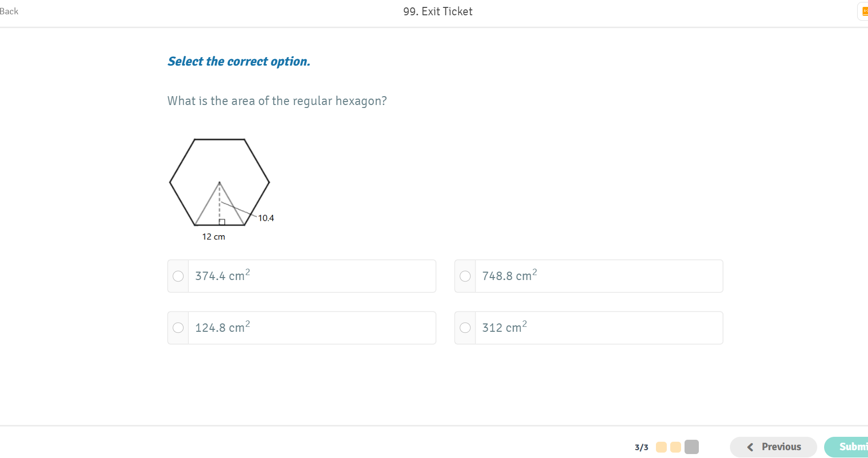Click the gray third progress square
Viewport: 868px width, 458px height.
coord(691,447)
